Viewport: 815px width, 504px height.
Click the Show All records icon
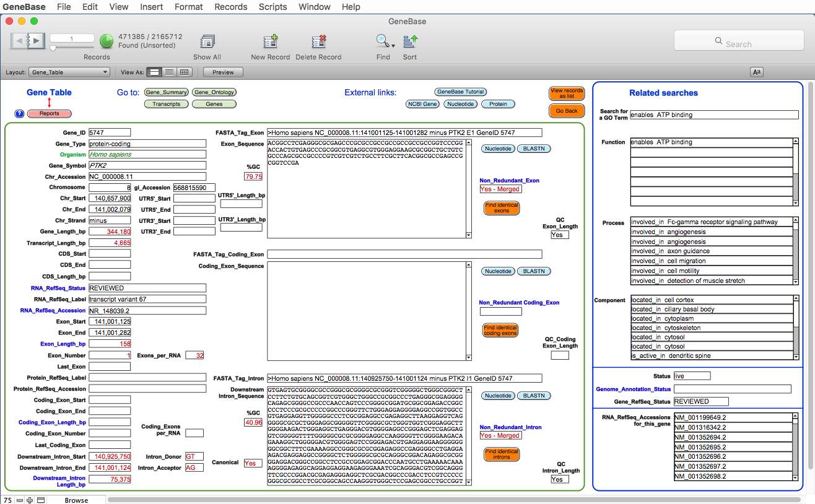pos(207,41)
